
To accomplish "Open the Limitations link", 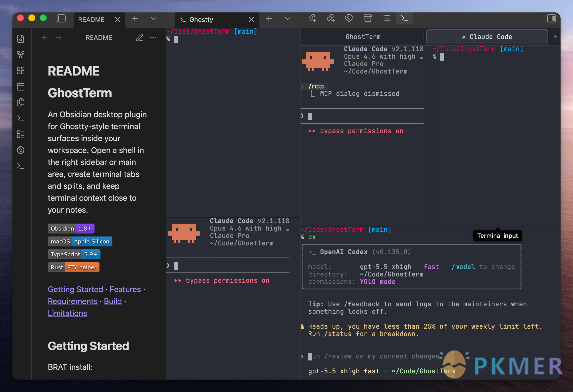I will pos(67,313).
